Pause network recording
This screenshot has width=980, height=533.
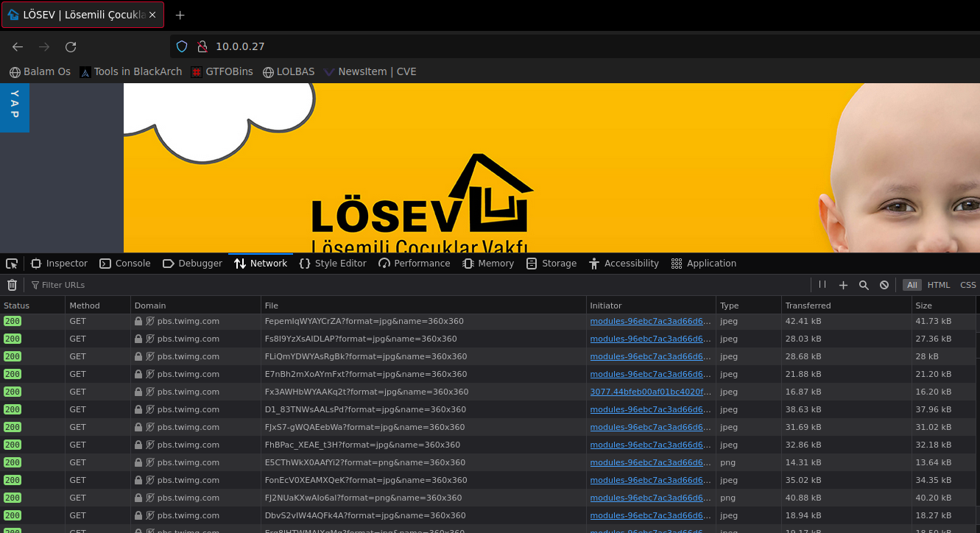tap(822, 285)
